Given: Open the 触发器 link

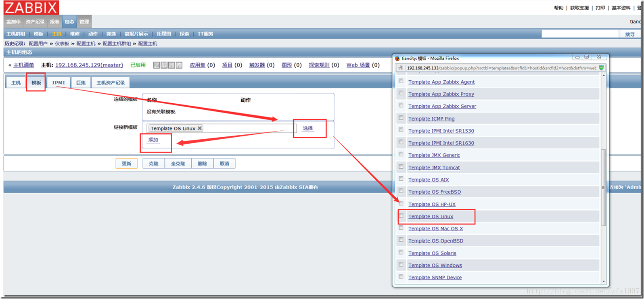Looking at the screenshot, I should 257,65.
